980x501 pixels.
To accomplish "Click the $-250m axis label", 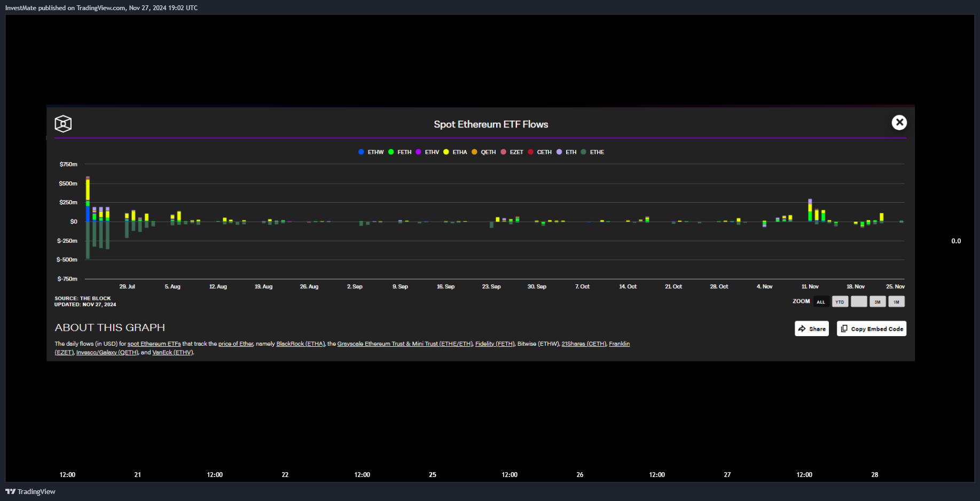I will [67, 241].
